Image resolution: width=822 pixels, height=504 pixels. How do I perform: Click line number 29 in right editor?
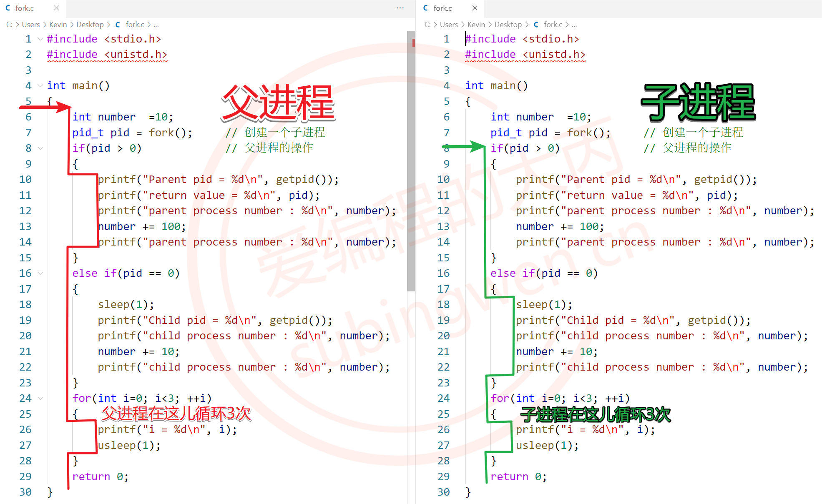(444, 476)
